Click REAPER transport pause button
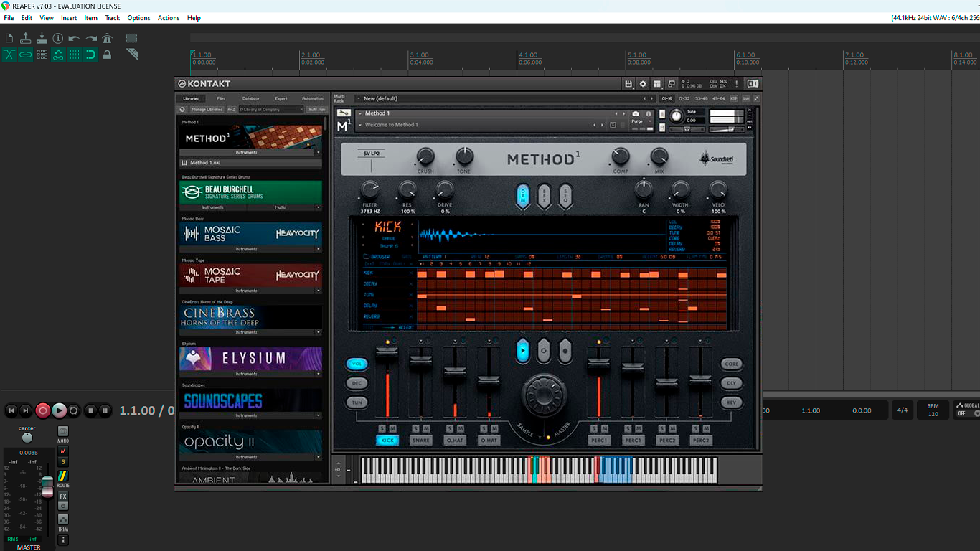Viewport: 980px width, 551px height. (x=105, y=410)
